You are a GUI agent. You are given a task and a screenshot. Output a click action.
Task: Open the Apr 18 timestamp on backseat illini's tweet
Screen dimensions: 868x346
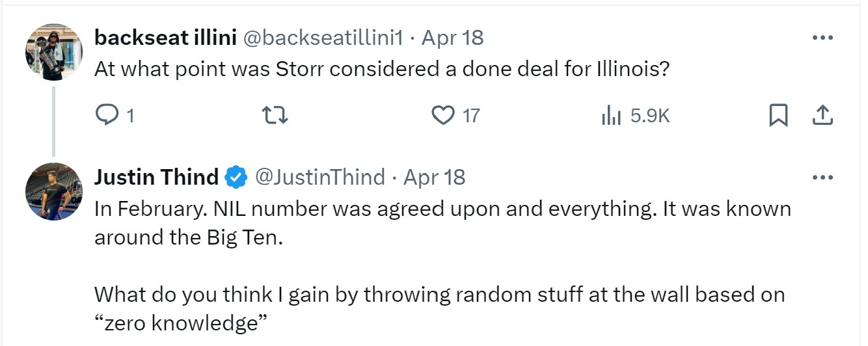[x=453, y=38]
